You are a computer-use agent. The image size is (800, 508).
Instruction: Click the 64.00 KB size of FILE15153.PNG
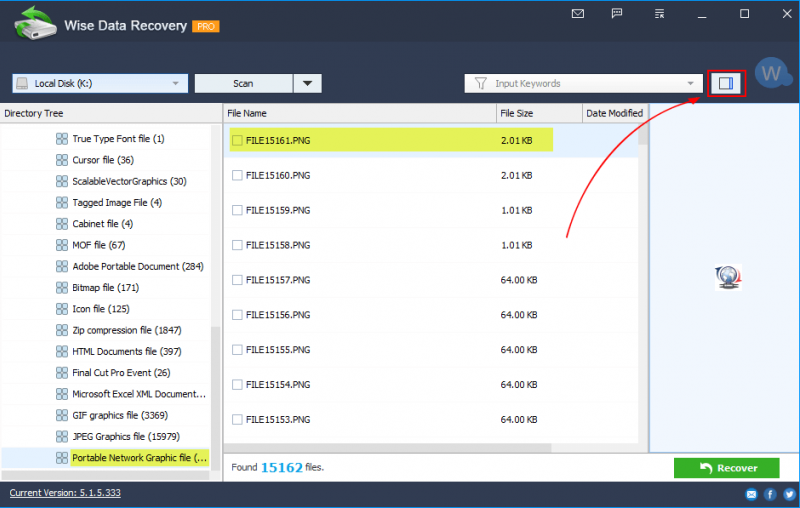(x=519, y=419)
